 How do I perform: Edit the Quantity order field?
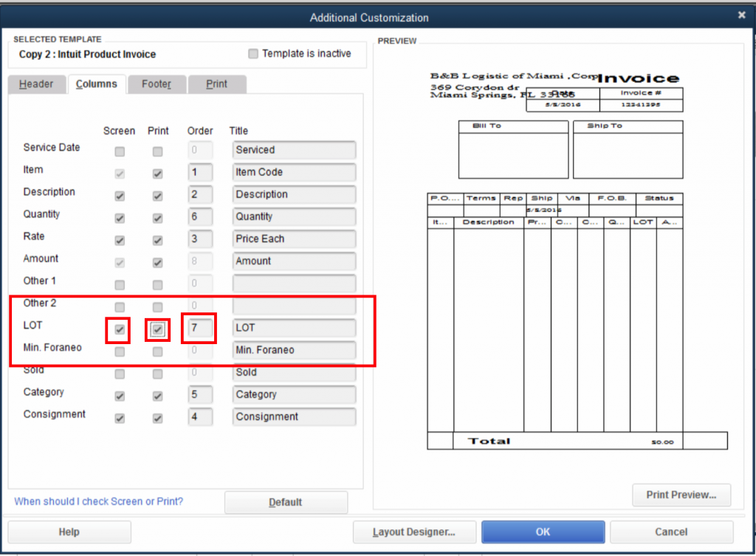[x=200, y=217]
